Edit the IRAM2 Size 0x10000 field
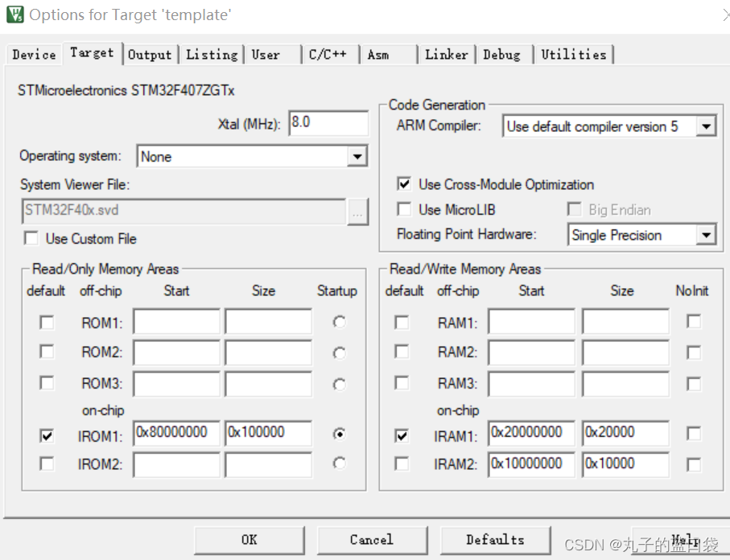730x560 pixels. pyautogui.click(x=625, y=465)
